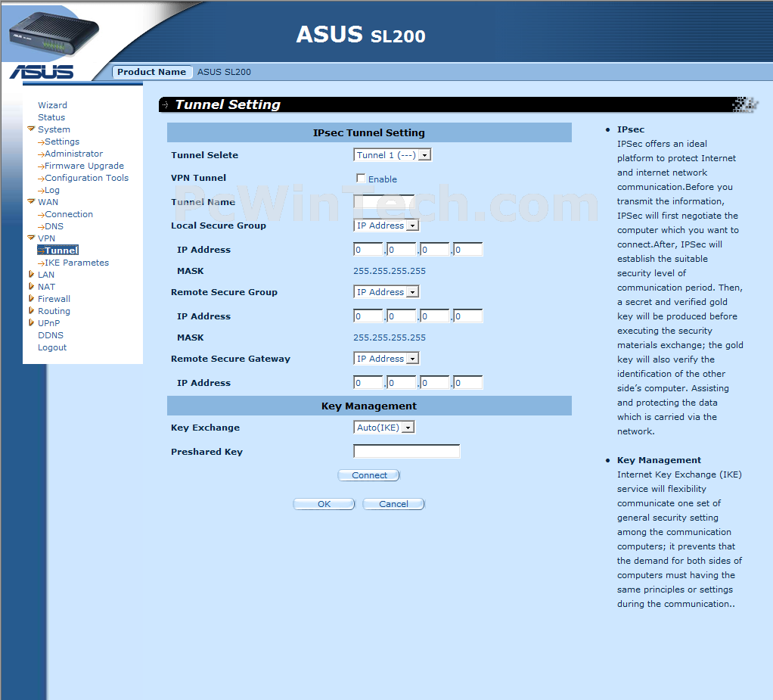Open the UPnP section link
Image resolution: width=773 pixels, height=700 pixels.
49,323
